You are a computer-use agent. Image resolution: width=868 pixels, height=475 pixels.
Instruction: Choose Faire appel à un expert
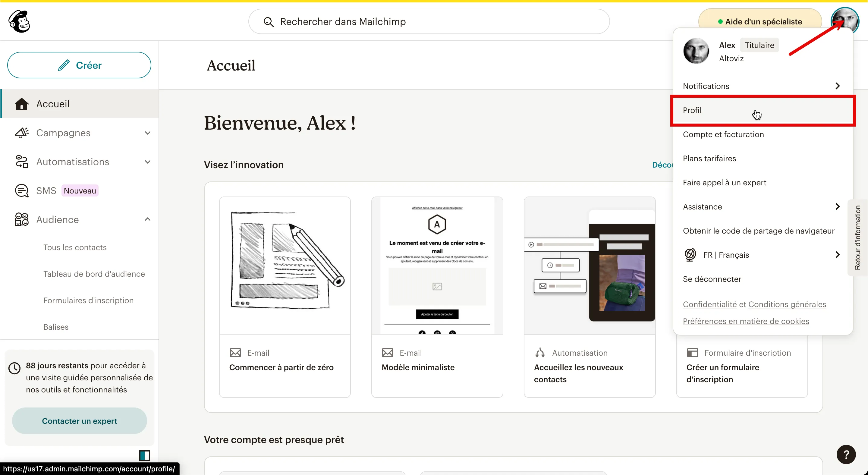pyautogui.click(x=763, y=183)
